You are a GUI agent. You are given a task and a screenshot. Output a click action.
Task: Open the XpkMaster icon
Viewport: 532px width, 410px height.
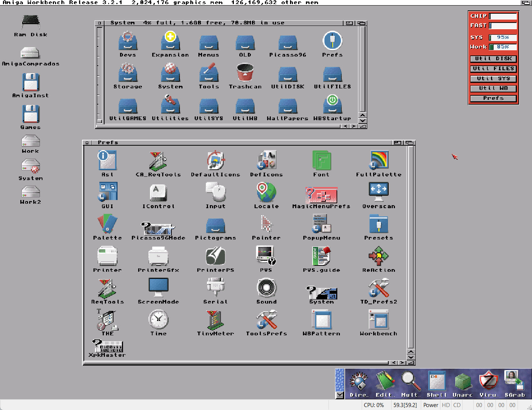pos(107,346)
